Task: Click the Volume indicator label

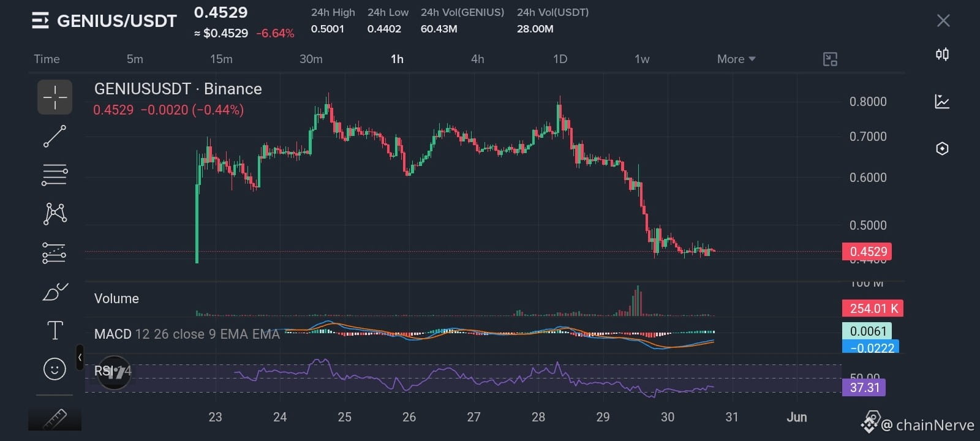Action: pos(116,299)
